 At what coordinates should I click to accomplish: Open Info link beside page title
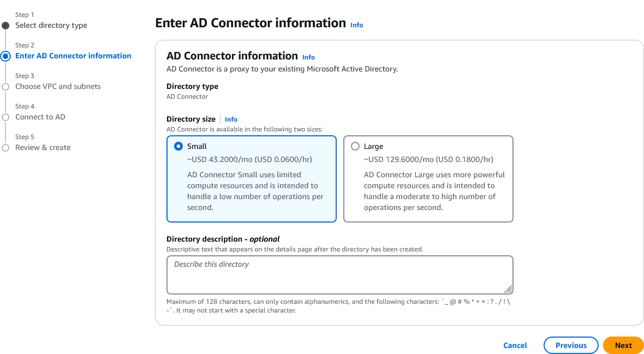click(357, 25)
